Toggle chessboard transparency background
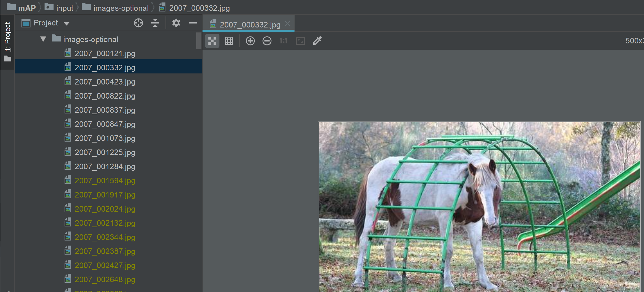644x292 pixels. click(212, 41)
